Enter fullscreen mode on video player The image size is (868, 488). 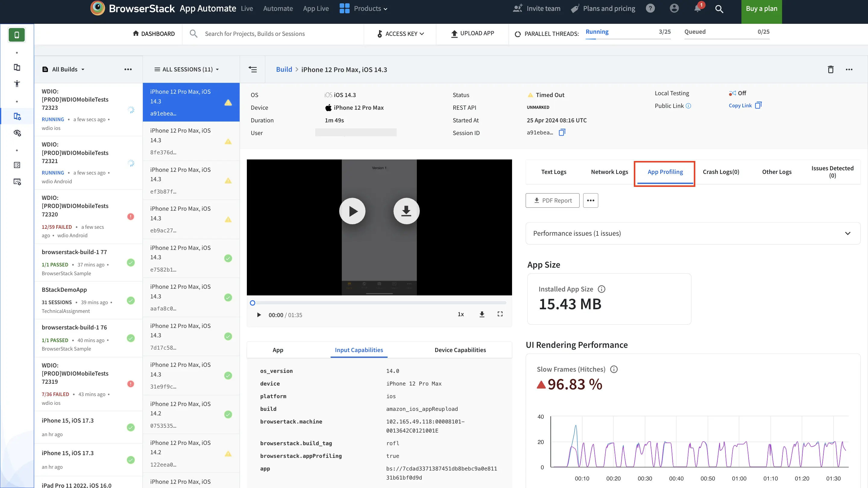pos(500,314)
